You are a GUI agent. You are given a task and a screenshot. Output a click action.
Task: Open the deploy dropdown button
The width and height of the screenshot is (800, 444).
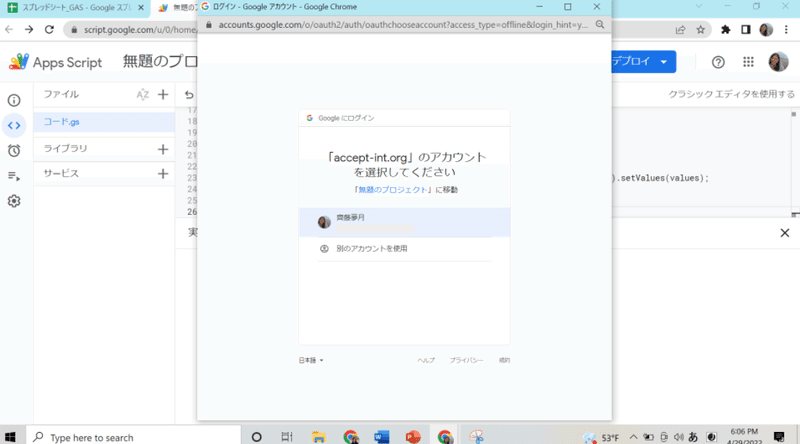[x=644, y=62]
